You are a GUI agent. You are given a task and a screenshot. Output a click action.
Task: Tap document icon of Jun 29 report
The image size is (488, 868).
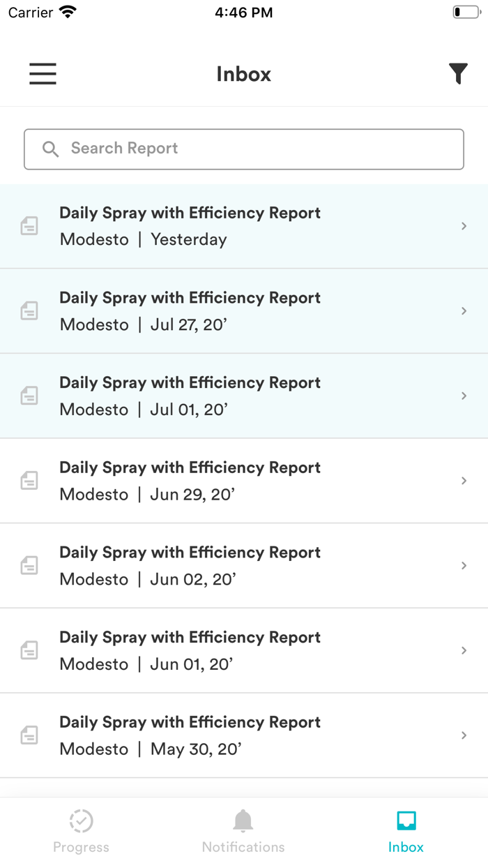click(x=29, y=481)
